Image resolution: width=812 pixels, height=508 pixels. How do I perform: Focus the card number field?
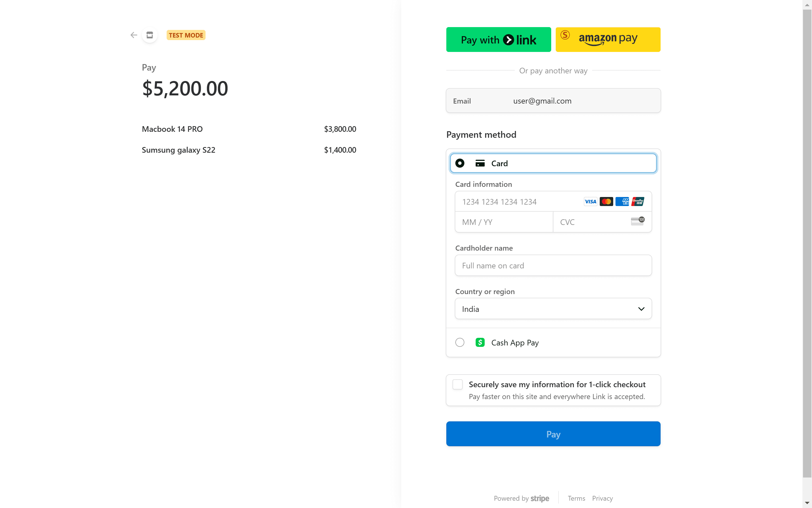click(x=553, y=202)
